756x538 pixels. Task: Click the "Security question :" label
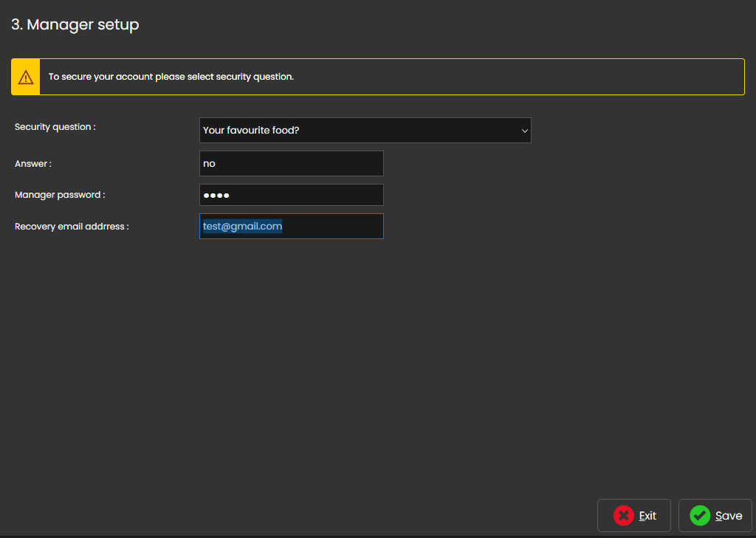click(55, 127)
